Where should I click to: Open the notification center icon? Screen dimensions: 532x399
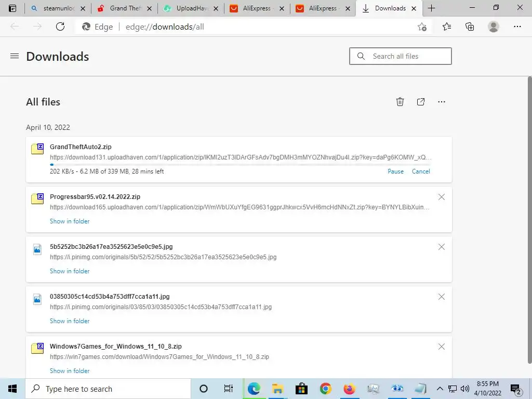(x=516, y=389)
